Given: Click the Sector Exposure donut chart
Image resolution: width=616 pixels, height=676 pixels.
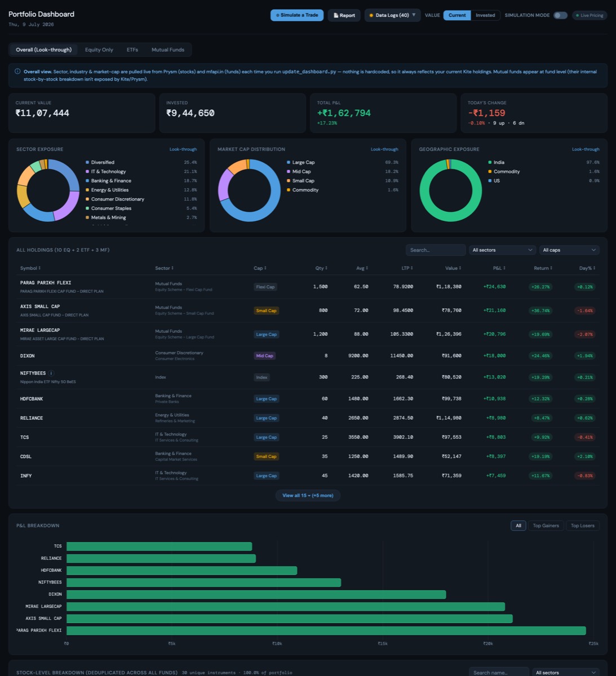Looking at the screenshot, I should pyautogui.click(x=48, y=190).
